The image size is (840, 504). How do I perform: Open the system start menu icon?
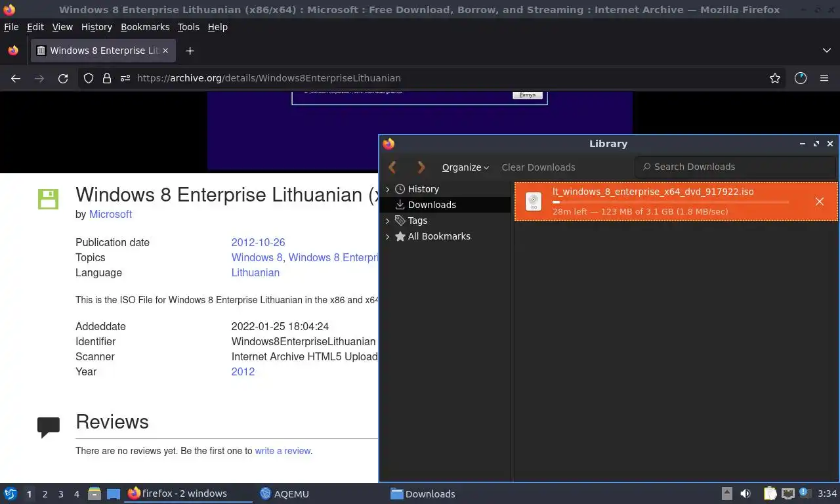(x=10, y=493)
